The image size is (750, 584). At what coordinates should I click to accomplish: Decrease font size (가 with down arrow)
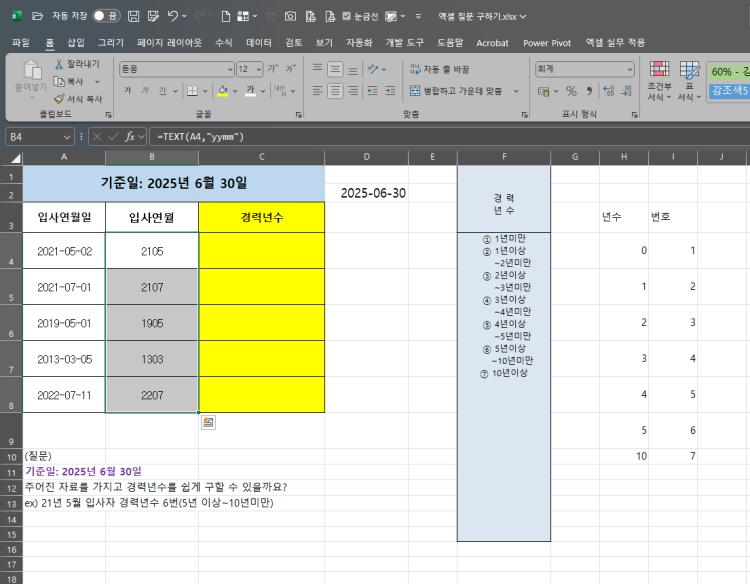pyautogui.click(x=291, y=69)
